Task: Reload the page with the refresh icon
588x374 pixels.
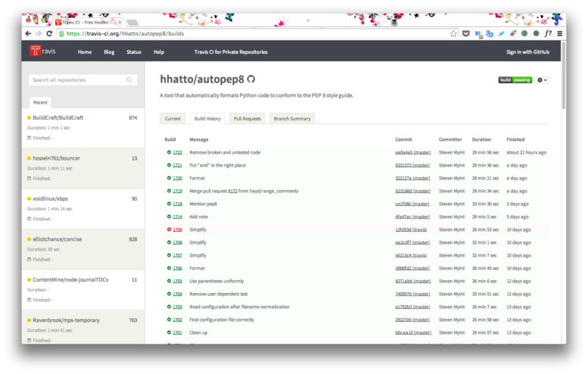Action: tap(49, 34)
